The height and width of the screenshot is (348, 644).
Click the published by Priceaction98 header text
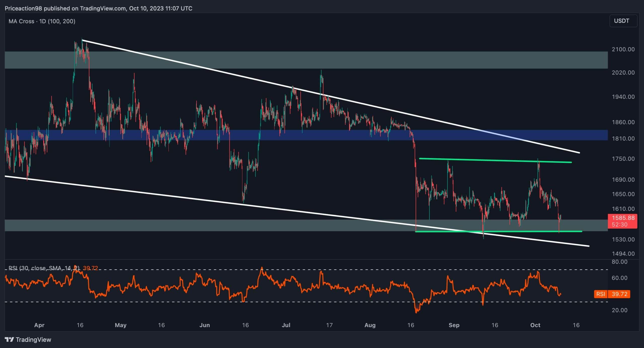tap(98, 9)
